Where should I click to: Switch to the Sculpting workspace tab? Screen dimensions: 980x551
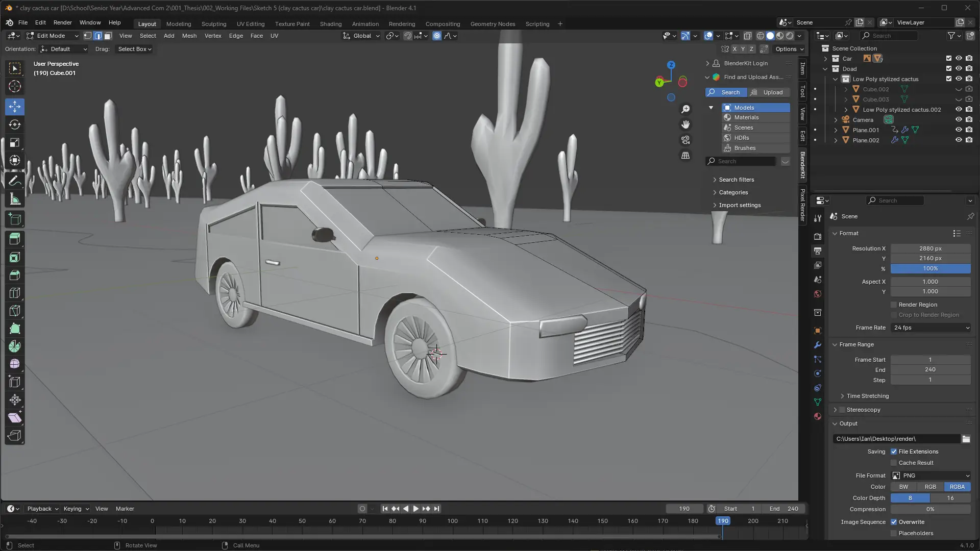point(213,24)
